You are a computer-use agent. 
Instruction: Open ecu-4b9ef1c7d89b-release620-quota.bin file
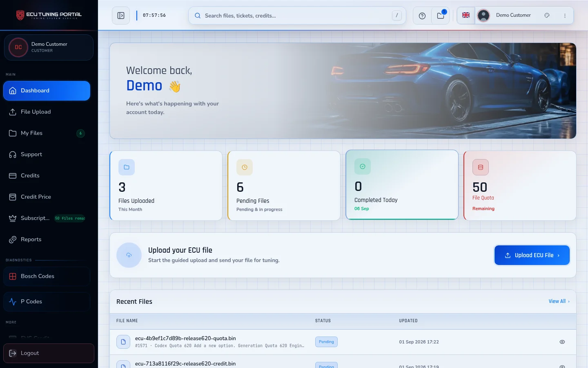point(185,339)
